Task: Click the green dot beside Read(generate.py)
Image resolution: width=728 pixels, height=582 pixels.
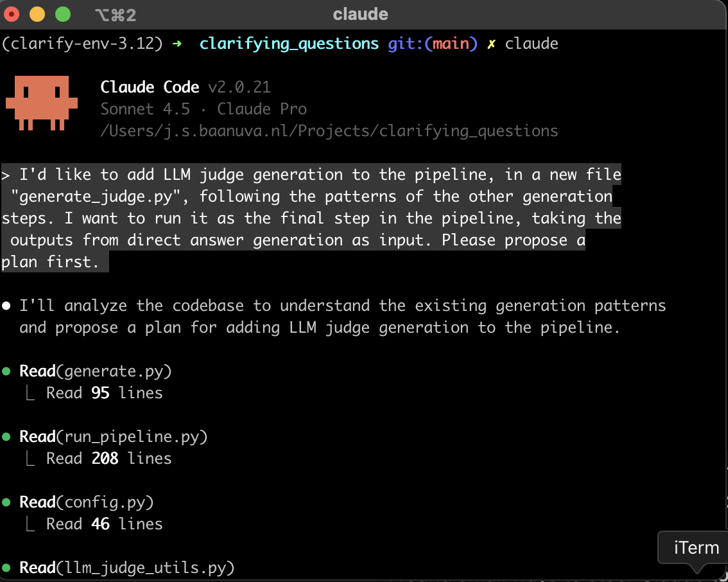Action: click(7, 371)
